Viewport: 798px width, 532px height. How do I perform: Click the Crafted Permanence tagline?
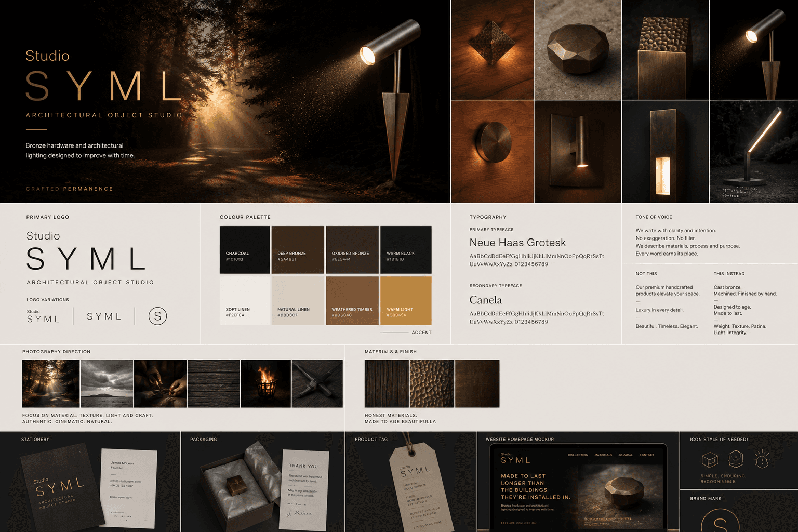[x=70, y=189]
